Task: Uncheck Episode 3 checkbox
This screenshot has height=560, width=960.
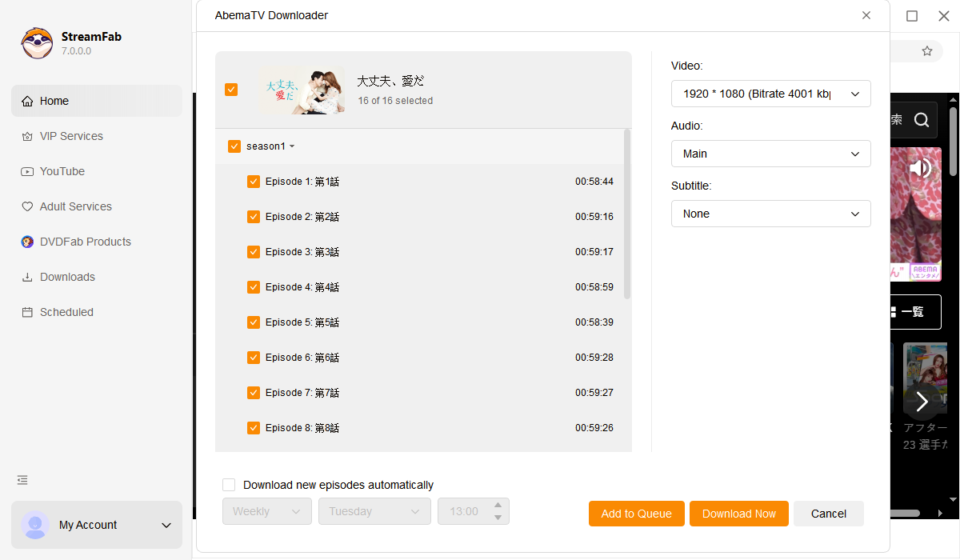Action: pos(254,252)
